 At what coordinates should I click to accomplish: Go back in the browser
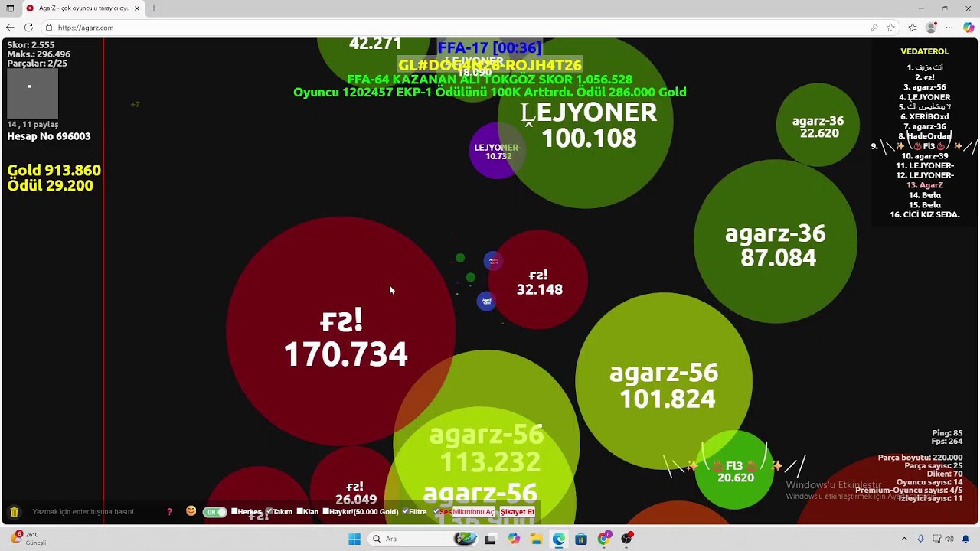[10, 28]
